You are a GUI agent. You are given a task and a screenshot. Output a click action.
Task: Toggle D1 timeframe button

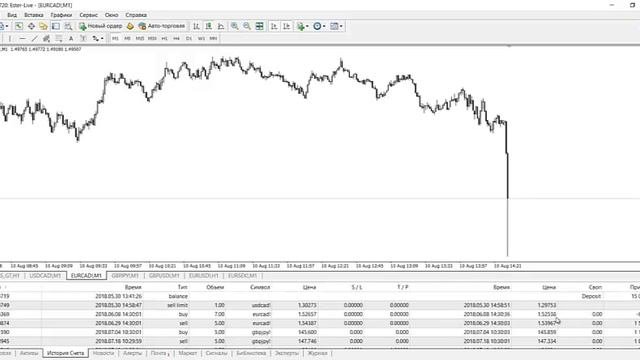pyautogui.click(x=189, y=38)
